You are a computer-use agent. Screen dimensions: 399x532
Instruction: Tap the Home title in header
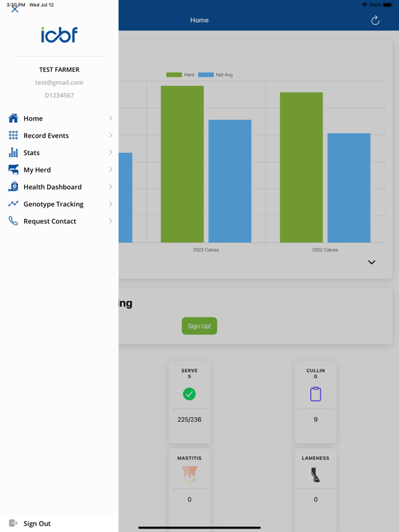coord(199,20)
